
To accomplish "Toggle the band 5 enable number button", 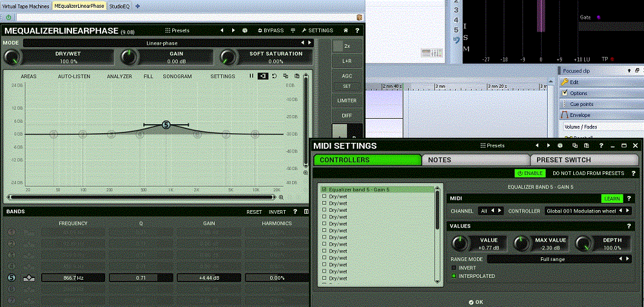I will [11, 278].
